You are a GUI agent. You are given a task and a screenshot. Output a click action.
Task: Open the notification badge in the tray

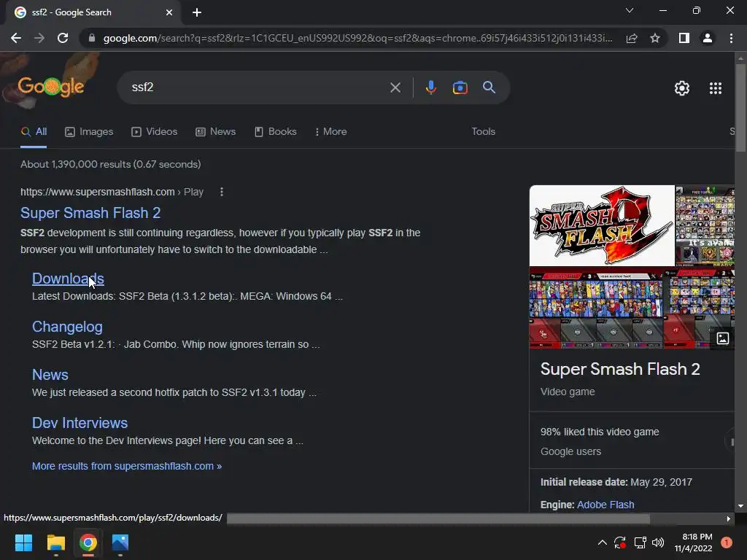click(727, 542)
